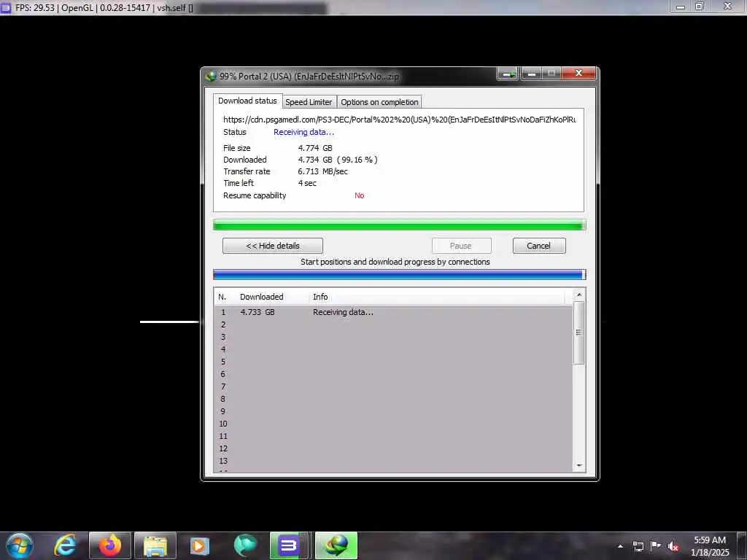This screenshot has height=560, width=747.
Task: Click the blue connections progress bar
Action: click(x=399, y=274)
